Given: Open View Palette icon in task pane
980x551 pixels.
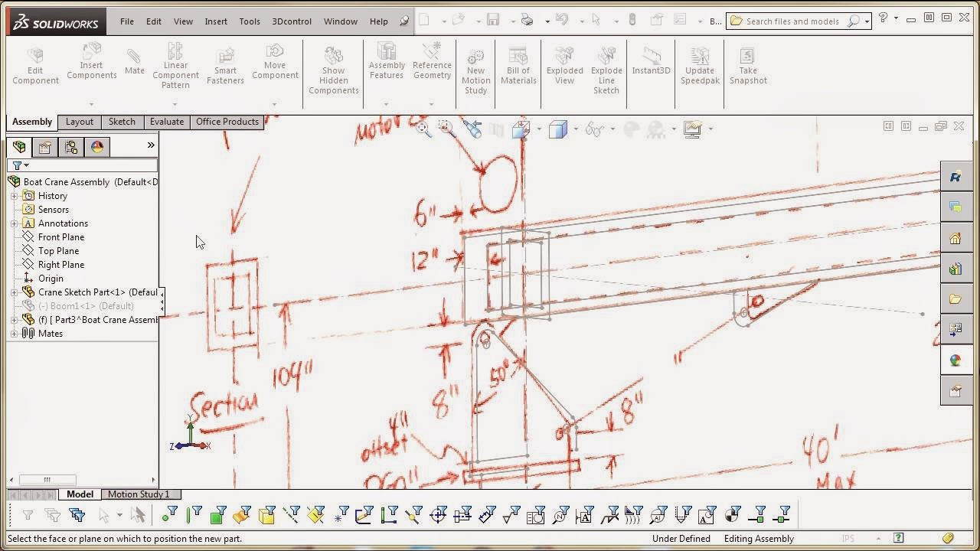Looking at the screenshot, I should (955, 330).
